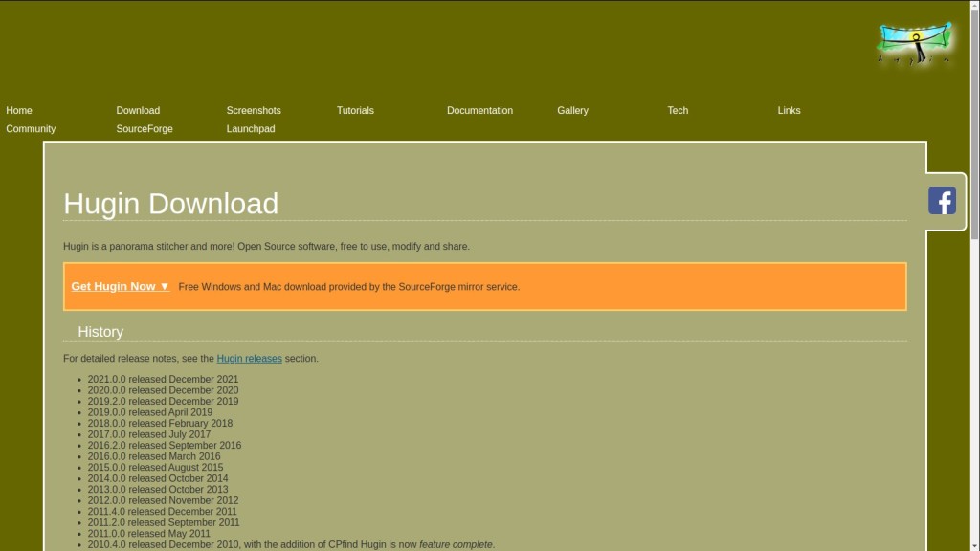The image size is (980, 551).
Task: Visit the Gallery navigation link
Action: click(572, 111)
